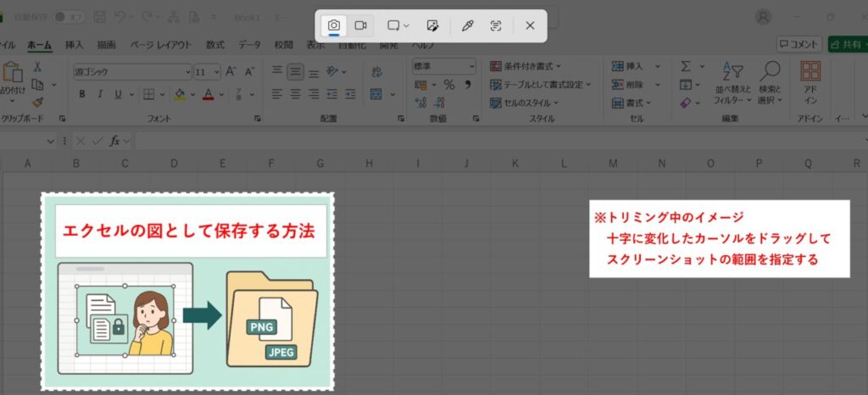Click the Undo arrow in title bar
Viewport: 868px width, 395px height.
click(x=120, y=17)
